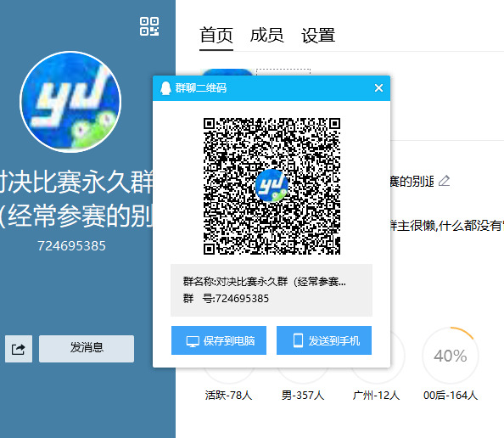Click the 保存到电脑 button
This screenshot has height=438, width=504.
coord(219,340)
